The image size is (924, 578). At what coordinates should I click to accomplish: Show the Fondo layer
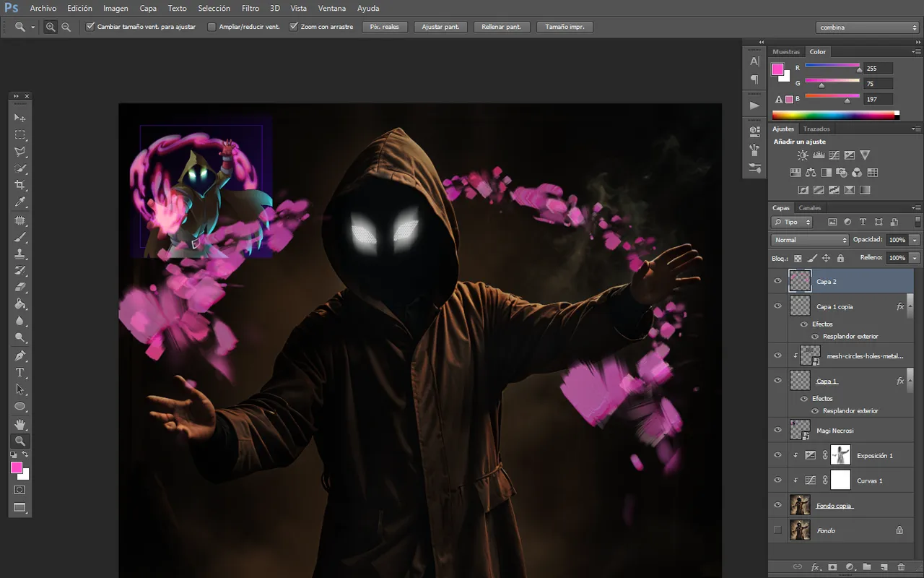tap(777, 530)
